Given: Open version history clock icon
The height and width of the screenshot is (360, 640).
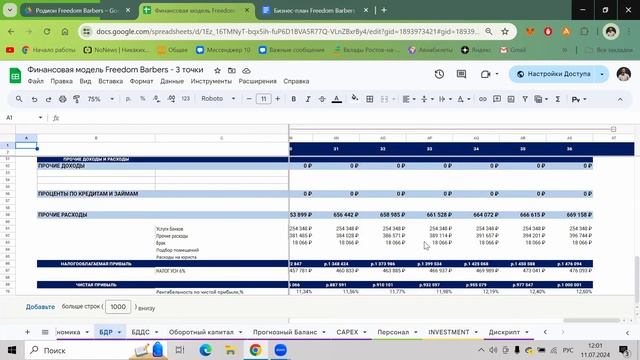Looking at the screenshot, I should point(439,74).
